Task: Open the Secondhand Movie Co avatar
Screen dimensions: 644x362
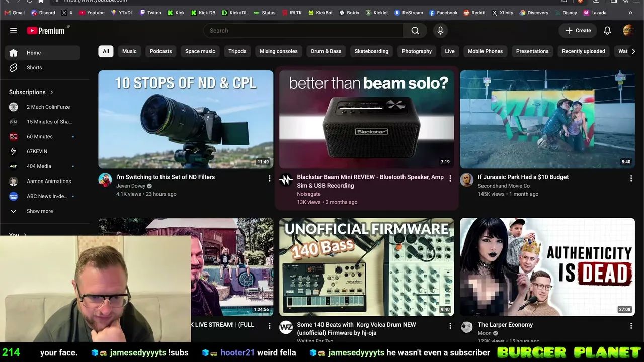Action: point(467,180)
